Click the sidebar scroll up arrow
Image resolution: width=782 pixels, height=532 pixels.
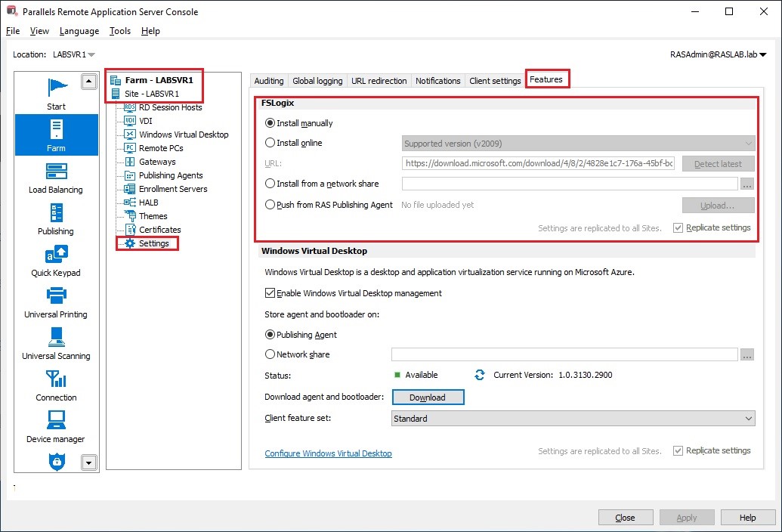88,82
